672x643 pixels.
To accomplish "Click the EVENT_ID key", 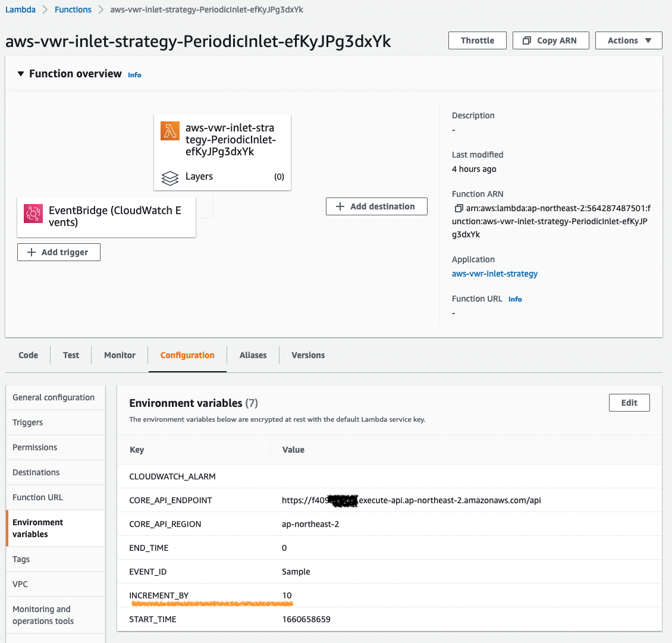I will point(148,572).
